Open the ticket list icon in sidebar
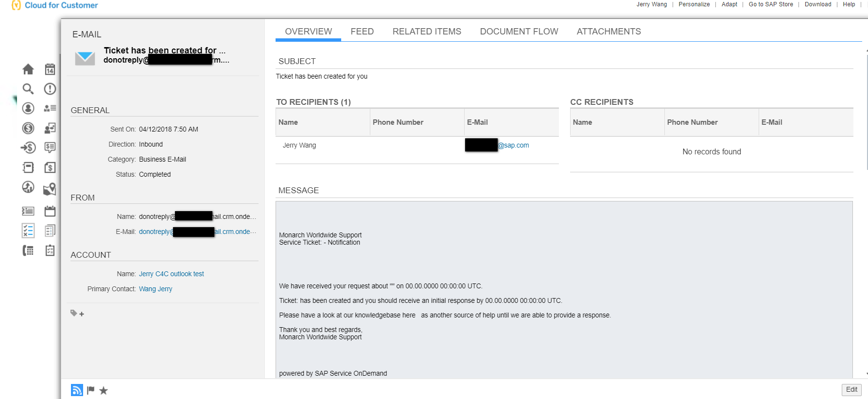The image size is (868, 399). (28, 211)
